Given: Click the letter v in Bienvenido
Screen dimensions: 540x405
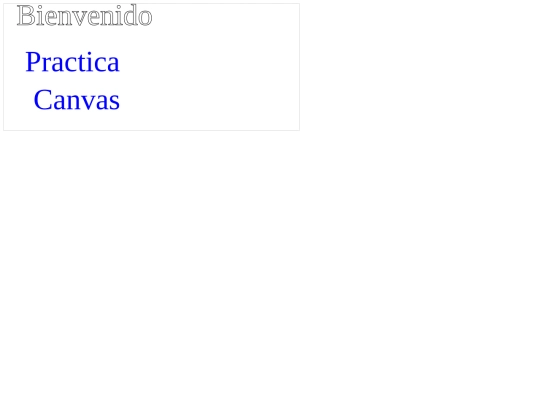Looking at the screenshot, I should pyautogui.click(x=82, y=19).
